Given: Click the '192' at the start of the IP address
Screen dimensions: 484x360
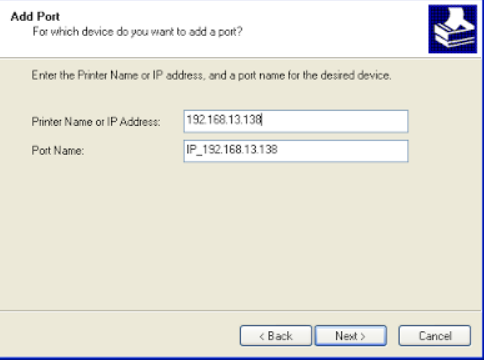Looking at the screenshot, I should 195,119.
